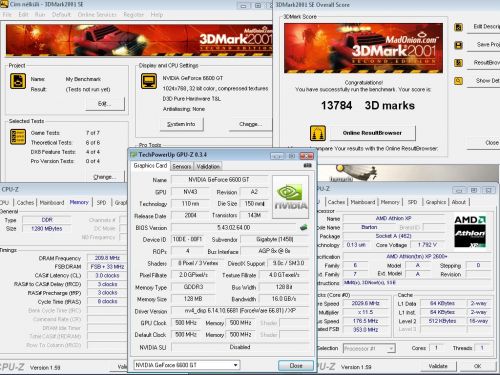Viewport: 500px width, 375px height.
Task: Click the Edit Description icon
Action: 459,27
